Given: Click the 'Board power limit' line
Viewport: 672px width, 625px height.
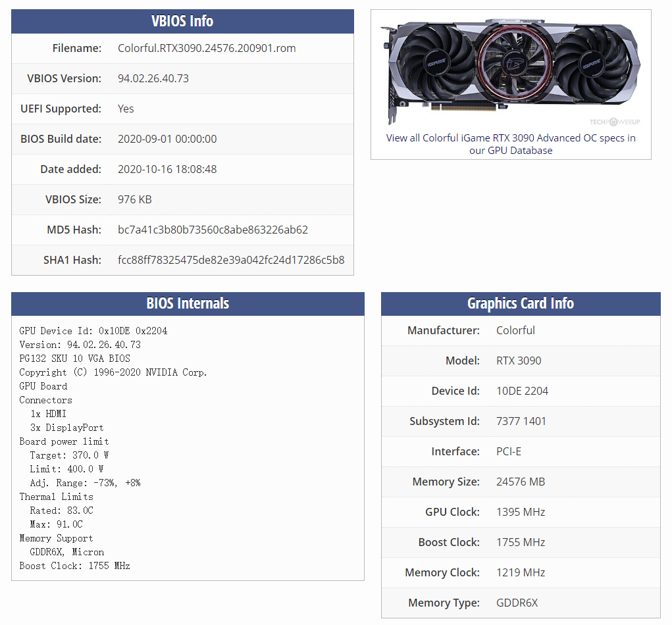Looking at the screenshot, I should [64, 441].
